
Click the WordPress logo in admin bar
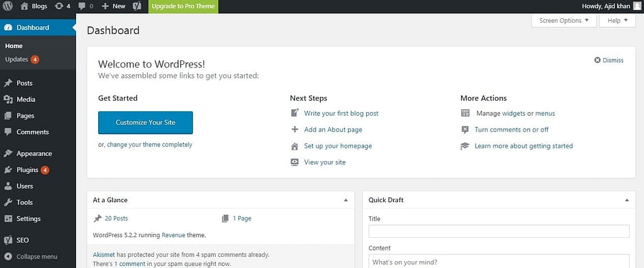8,6
